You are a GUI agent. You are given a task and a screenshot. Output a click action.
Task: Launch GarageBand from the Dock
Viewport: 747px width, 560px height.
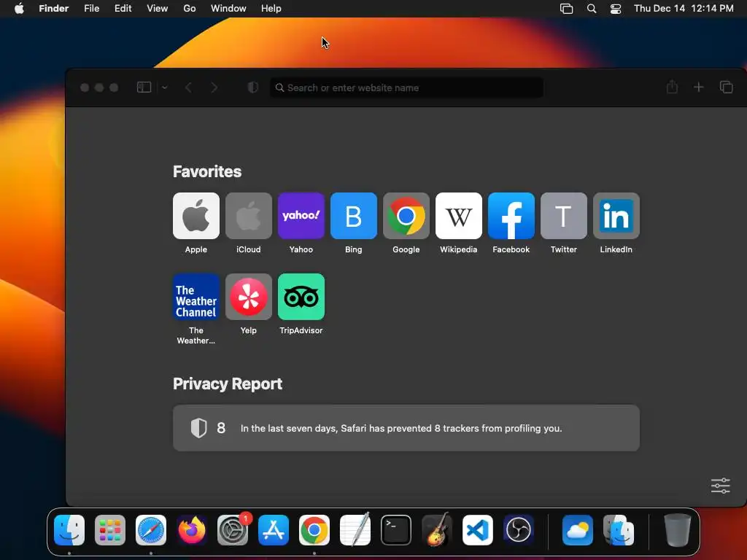tap(437, 530)
